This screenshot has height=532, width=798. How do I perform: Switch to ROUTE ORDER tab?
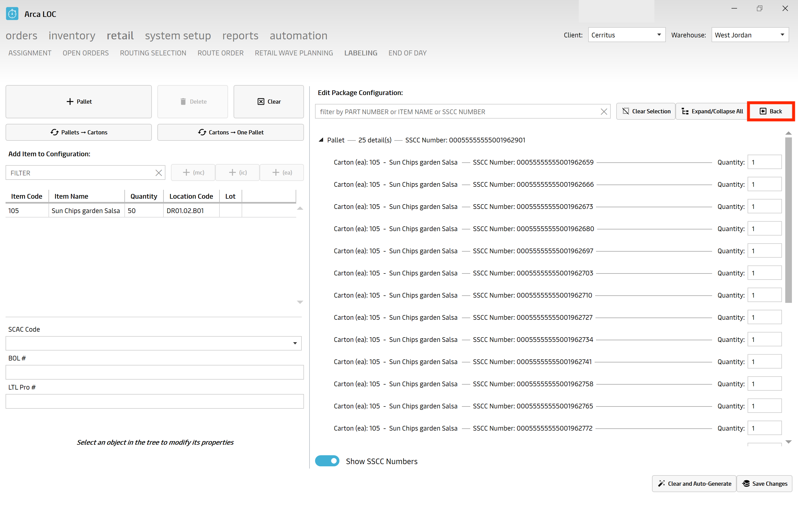[x=221, y=53]
